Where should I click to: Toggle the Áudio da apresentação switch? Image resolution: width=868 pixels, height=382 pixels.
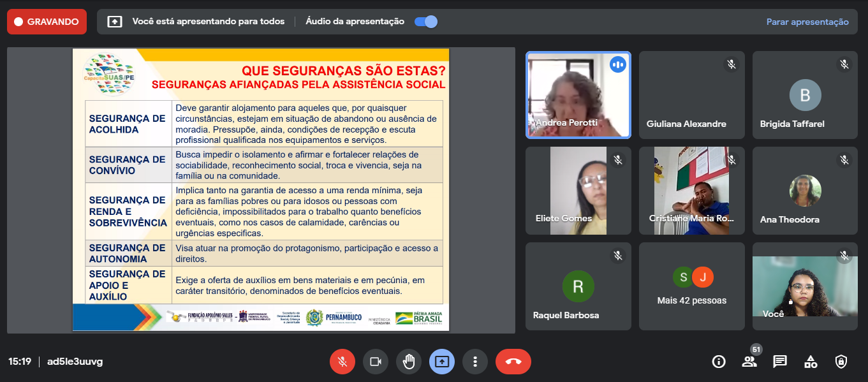(x=425, y=22)
